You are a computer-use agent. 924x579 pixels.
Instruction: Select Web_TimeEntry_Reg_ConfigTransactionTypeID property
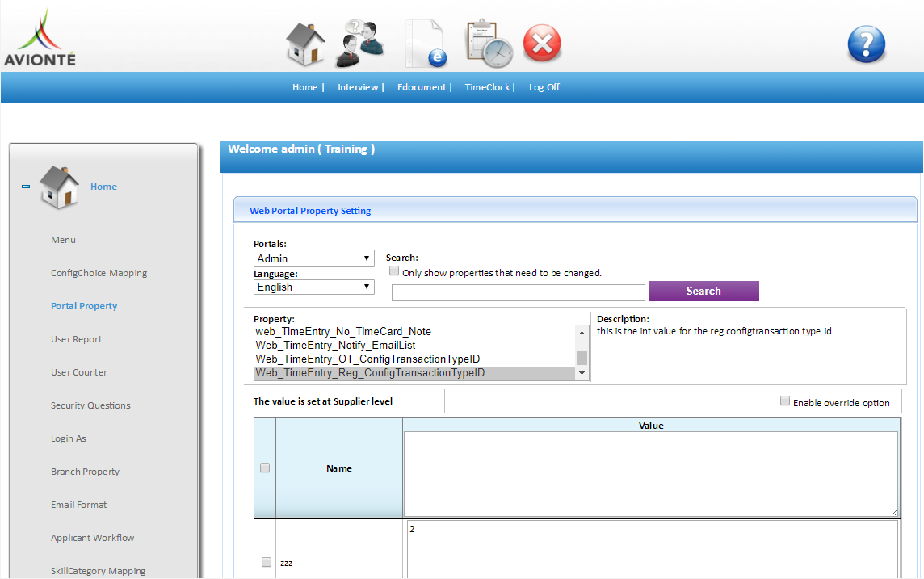(415, 373)
